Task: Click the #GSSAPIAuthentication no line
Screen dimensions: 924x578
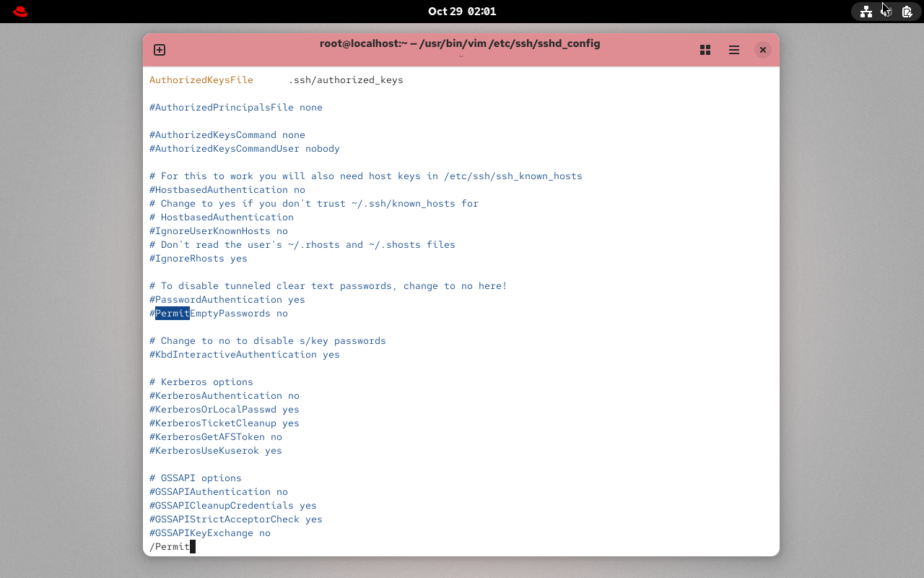Action: click(218, 491)
